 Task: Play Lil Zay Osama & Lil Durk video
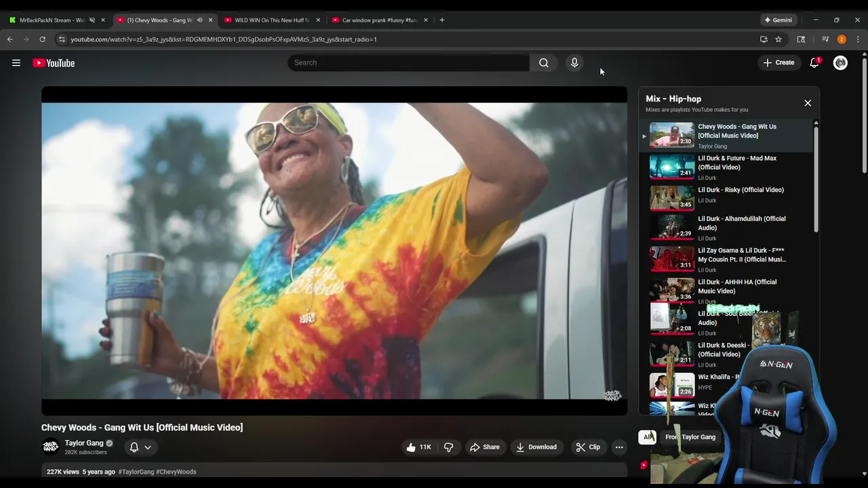(726, 259)
